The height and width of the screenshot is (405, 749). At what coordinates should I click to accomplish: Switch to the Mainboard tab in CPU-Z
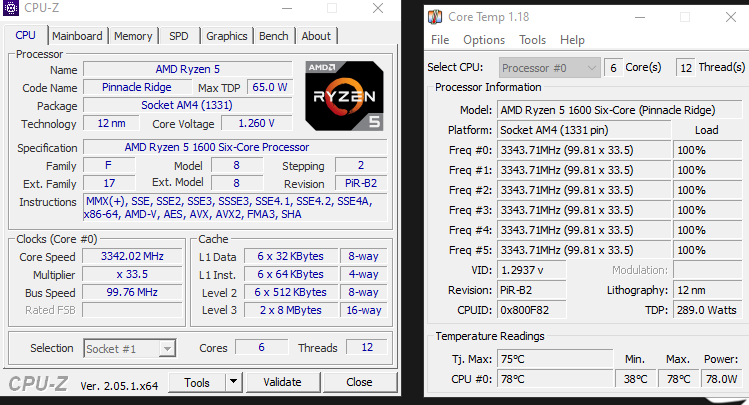(x=77, y=36)
